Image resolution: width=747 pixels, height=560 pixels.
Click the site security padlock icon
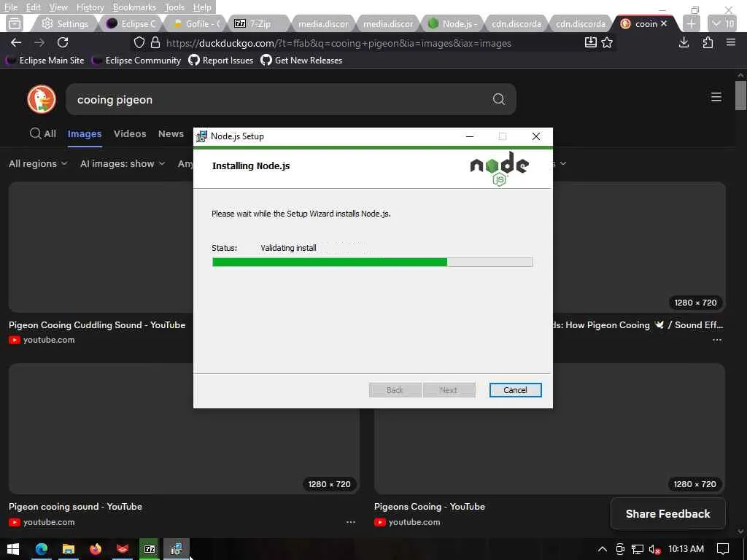coord(155,43)
